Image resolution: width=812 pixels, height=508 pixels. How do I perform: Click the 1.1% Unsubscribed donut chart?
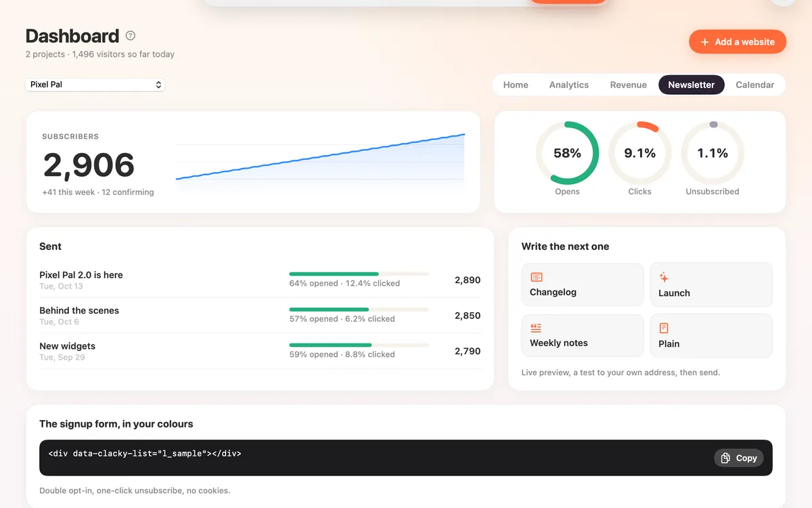coord(713,153)
